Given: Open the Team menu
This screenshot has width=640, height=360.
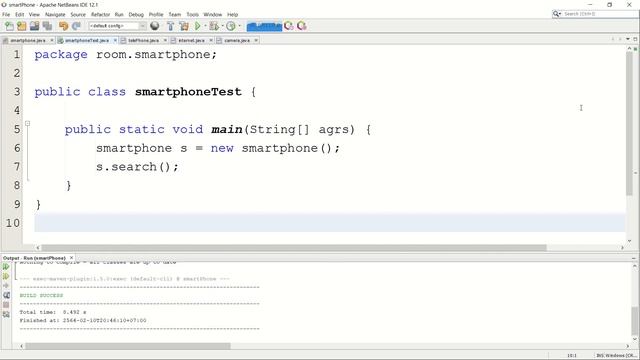Looking at the screenshot, I should point(175,14).
